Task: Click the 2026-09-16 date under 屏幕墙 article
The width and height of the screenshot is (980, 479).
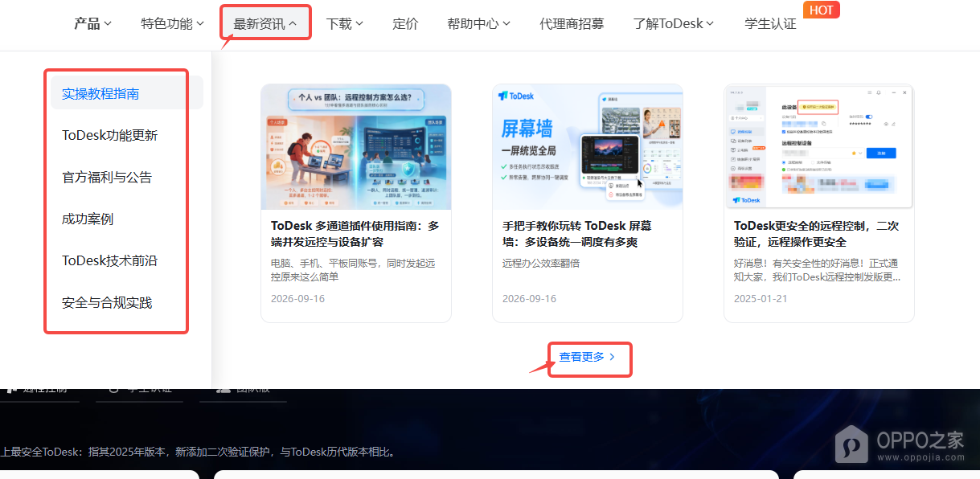Action: click(529, 298)
